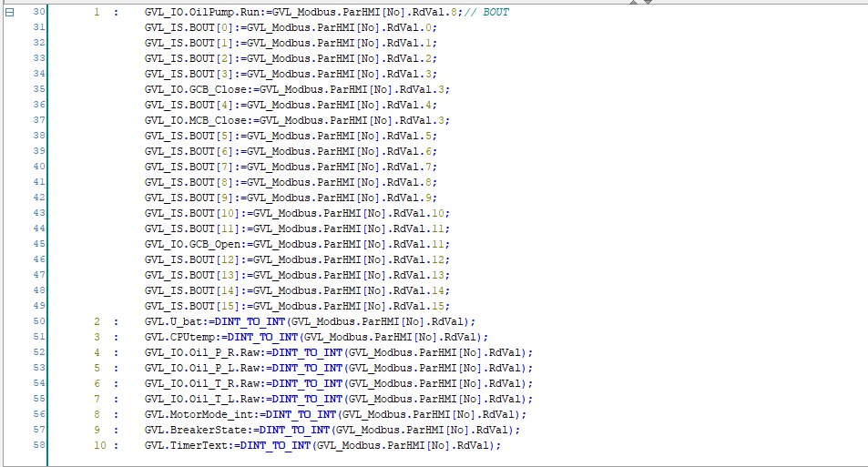Click line number 45 in the gutter

(39, 244)
